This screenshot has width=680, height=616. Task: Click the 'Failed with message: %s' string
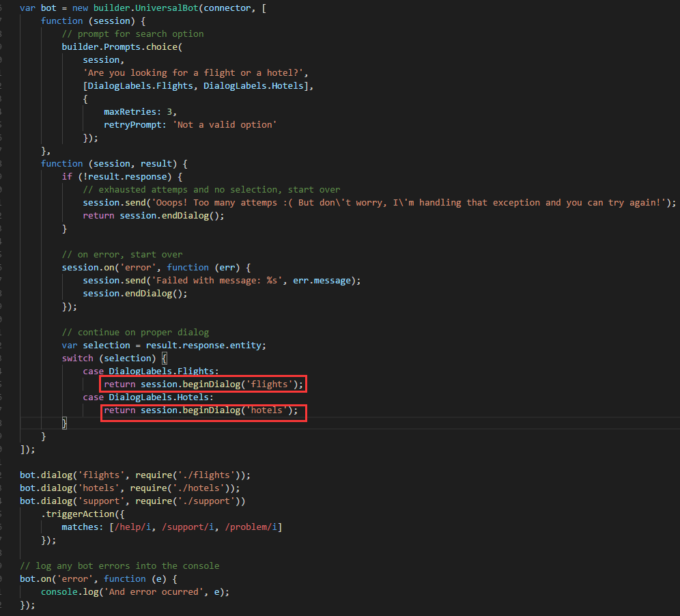pos(219,281)
